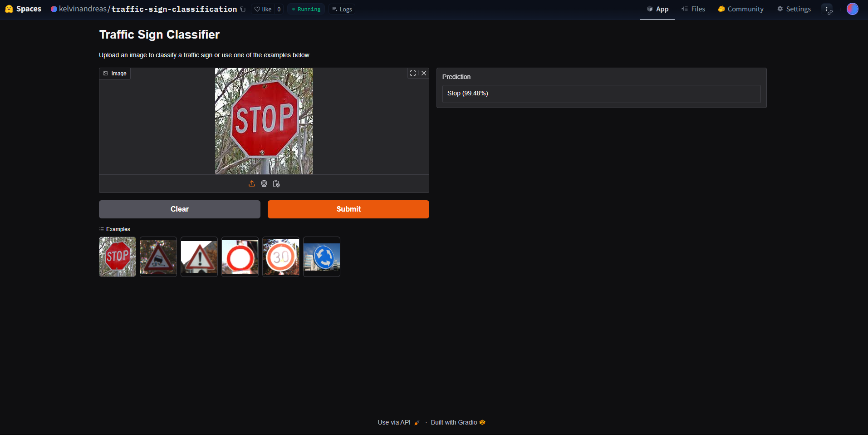The width and height of the screenshot is (868, 435).
Task: Open the user profile avatar
Action: click(852, 9)
